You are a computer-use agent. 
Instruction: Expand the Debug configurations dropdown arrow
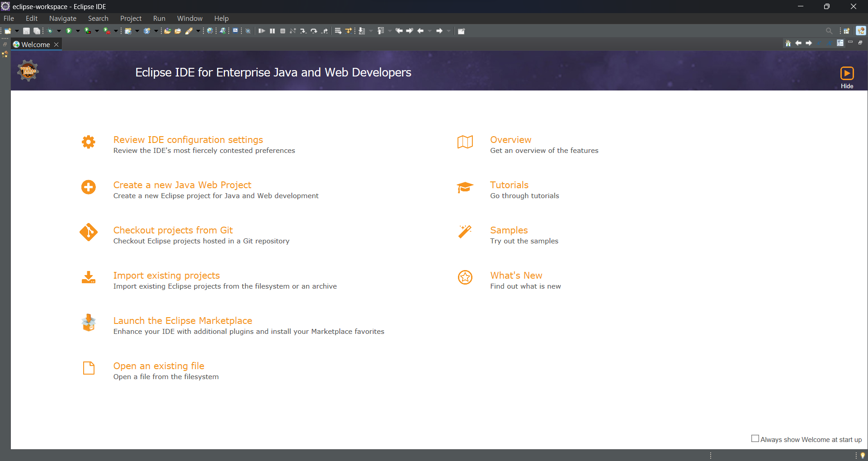click(59, 31)
